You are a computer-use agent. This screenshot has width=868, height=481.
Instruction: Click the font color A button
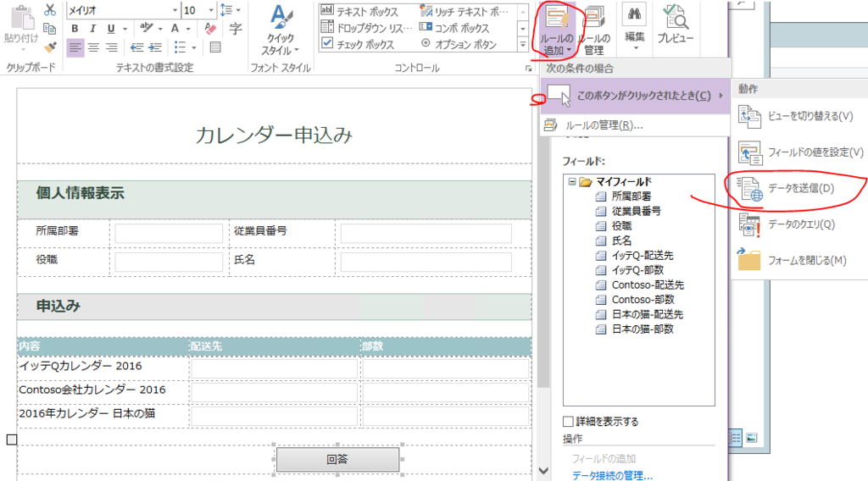[175, 28]
